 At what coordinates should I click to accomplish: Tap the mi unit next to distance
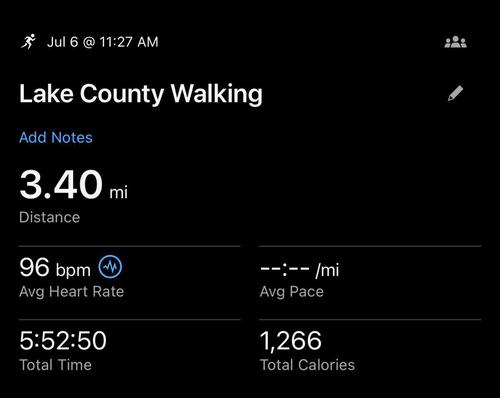[119, 192]
